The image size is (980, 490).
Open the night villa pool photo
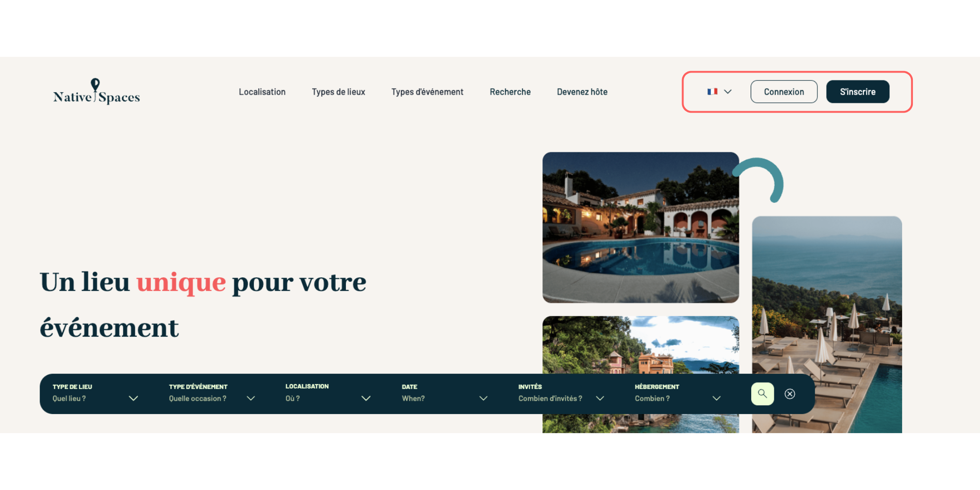tap(641, 227)
